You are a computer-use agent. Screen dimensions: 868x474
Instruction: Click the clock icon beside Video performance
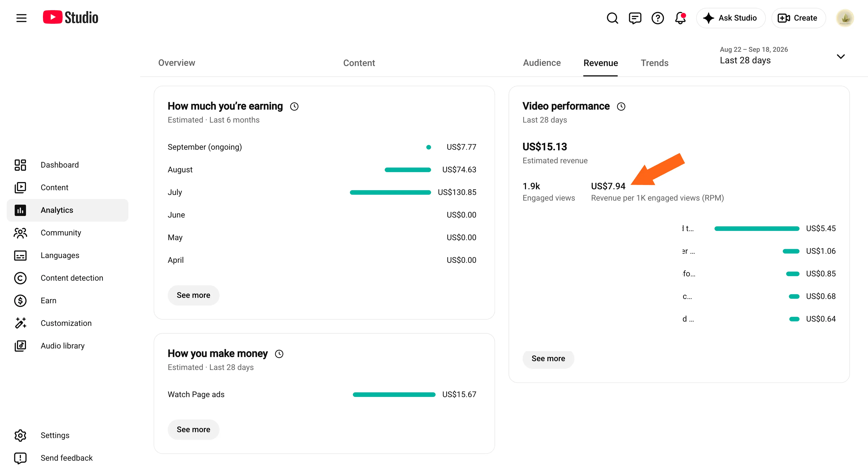point(621,107)
